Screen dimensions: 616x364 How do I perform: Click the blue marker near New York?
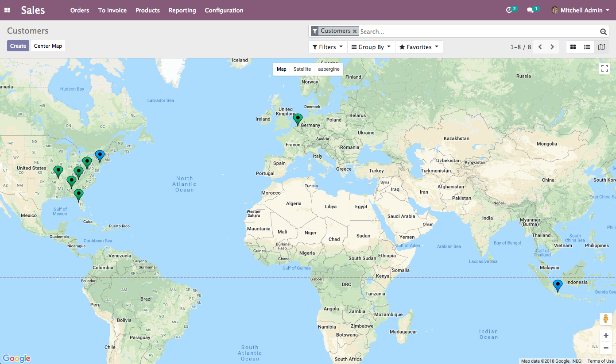click(x=100, y=156)
